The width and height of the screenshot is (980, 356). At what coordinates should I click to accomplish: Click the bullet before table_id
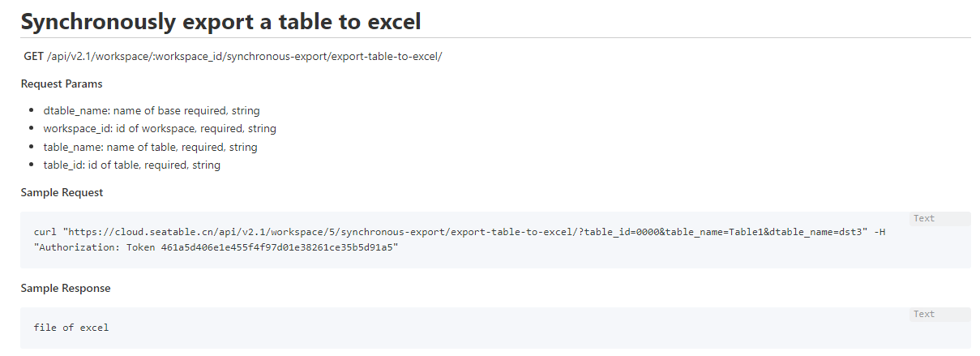pyautogui.click(x=32, y=165)
